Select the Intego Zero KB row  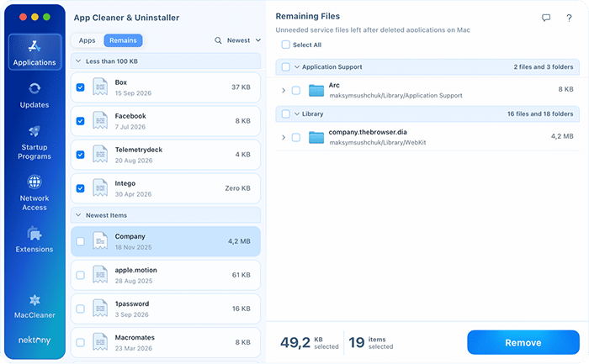(166, 188)
